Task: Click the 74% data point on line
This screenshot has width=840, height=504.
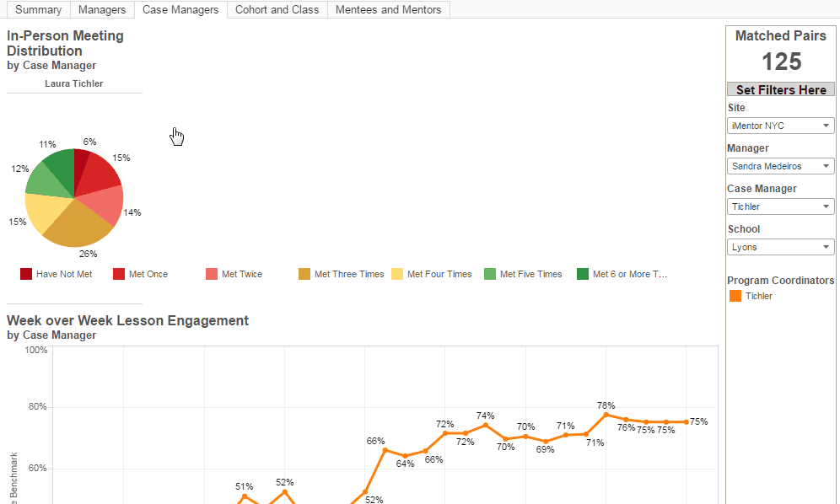Action: click(x=485, y=426)
